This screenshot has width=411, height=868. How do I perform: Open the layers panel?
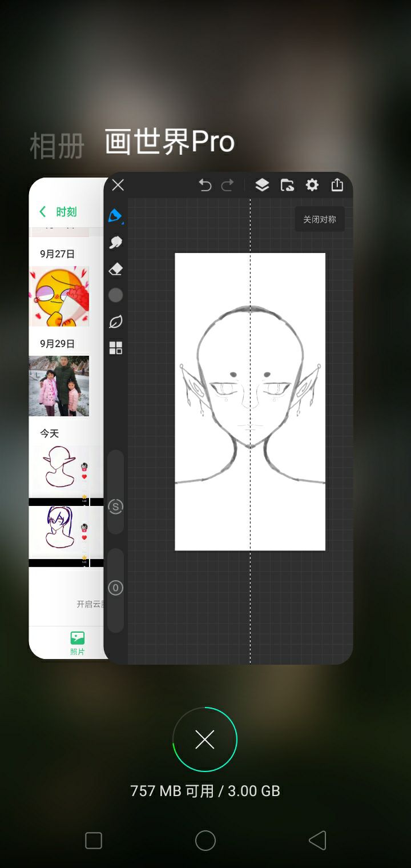point(262,185)
